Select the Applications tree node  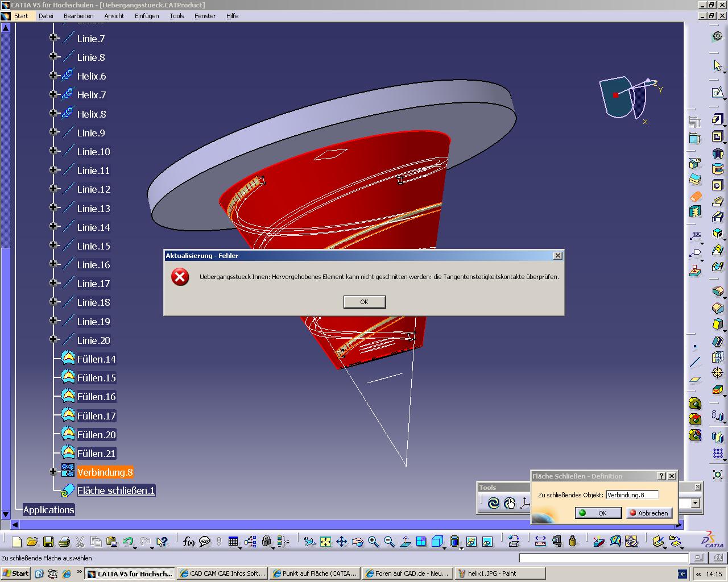click(x=48, y=510)
